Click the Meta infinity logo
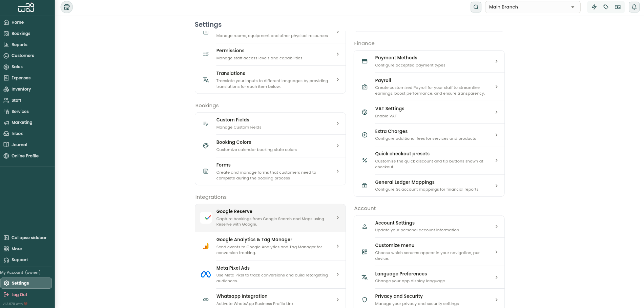The image size is (644, 308). click(x=206, y=274)
